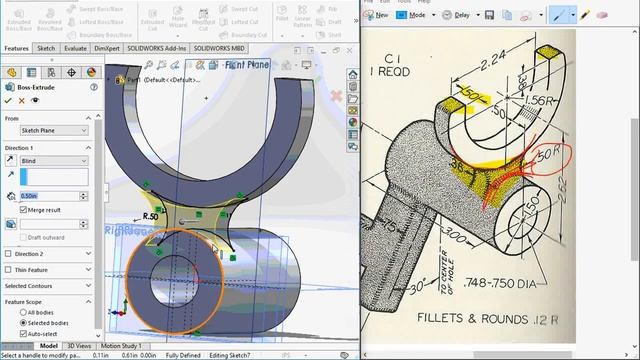Open the FeatureManager design tree tab

point(11,73)
